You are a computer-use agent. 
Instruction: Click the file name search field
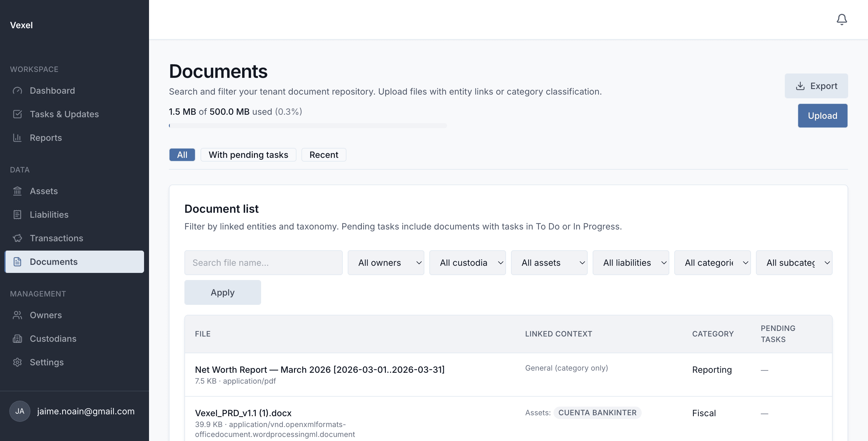(263, 263)
